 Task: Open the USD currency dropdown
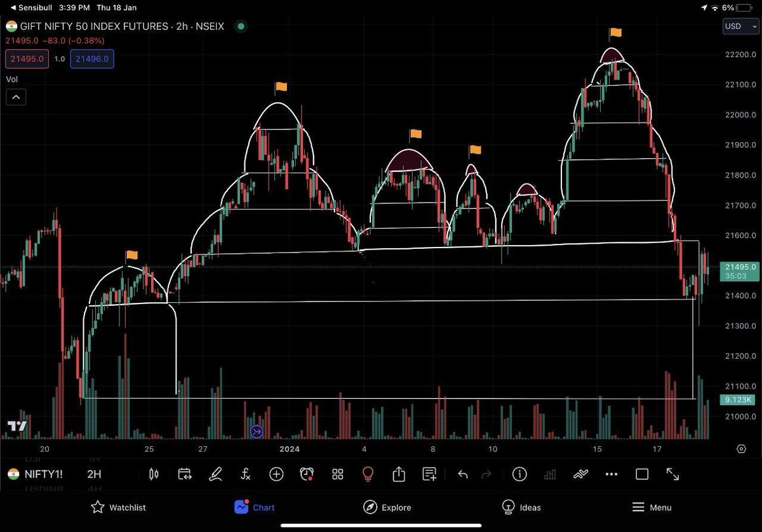pos(740,26)
